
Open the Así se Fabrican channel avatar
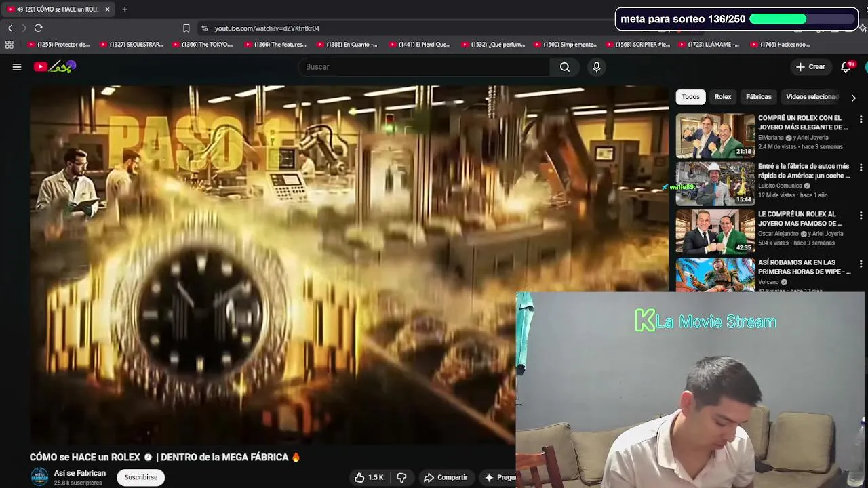pyautogui.click(x=39, y=477)
